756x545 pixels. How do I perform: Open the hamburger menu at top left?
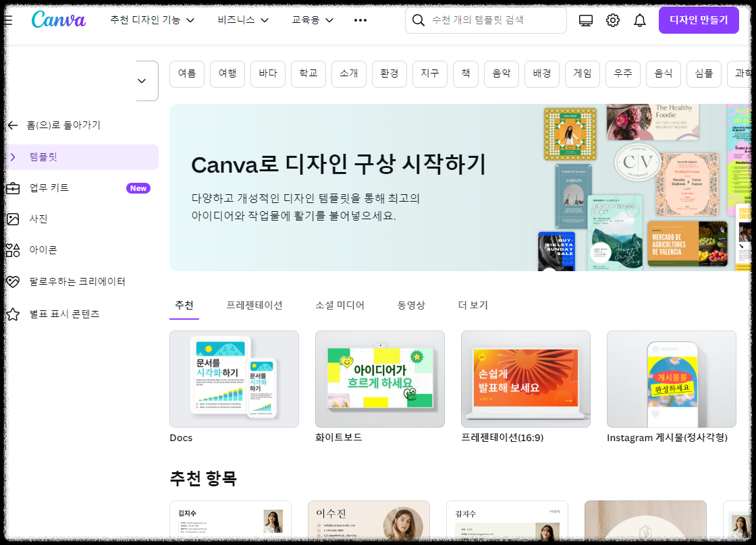9,20
